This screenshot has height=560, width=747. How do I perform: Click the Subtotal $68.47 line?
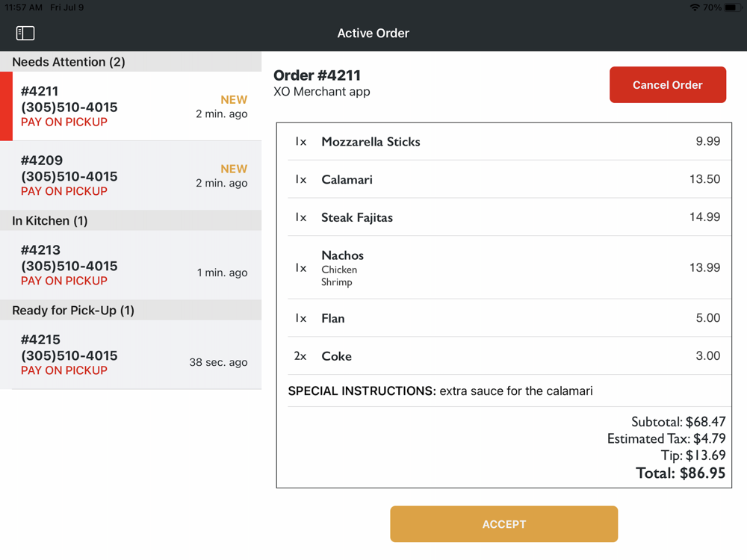pyautogui.click(x=678, y=421)
